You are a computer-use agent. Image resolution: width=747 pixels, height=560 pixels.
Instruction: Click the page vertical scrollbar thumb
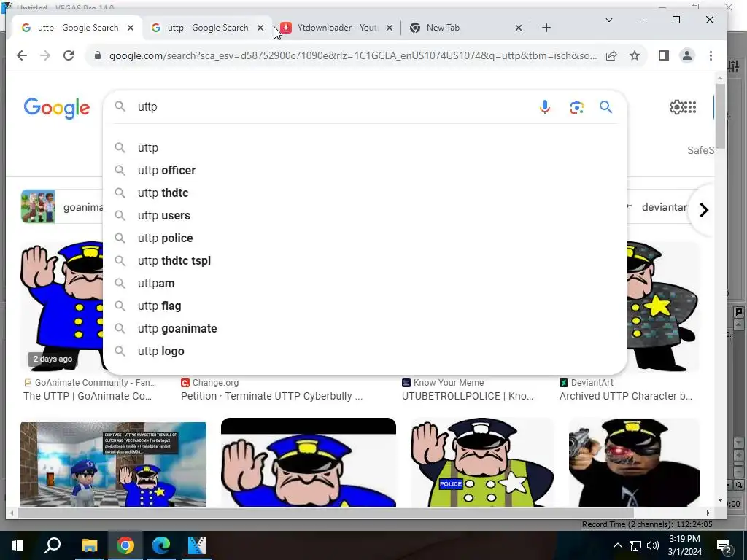coord(720,116)
